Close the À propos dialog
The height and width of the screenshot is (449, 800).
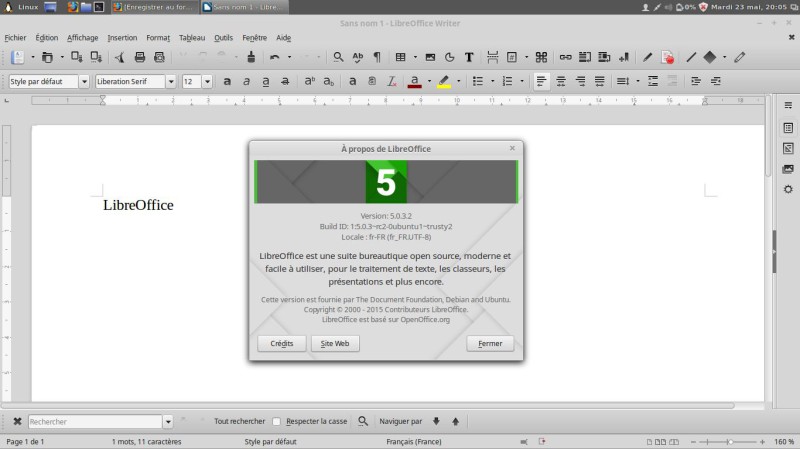coord(512,148)
